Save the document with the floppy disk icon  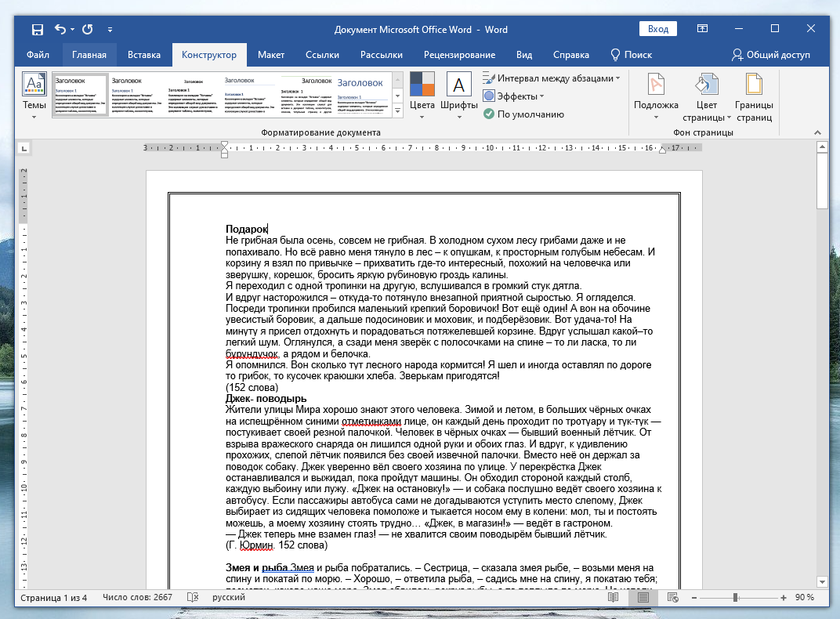[x=37, y=30]
